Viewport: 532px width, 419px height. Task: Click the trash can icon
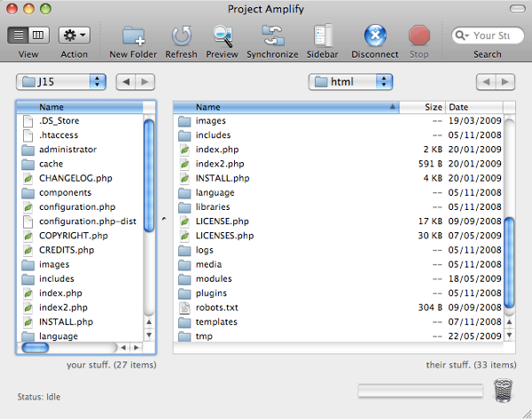503,391
